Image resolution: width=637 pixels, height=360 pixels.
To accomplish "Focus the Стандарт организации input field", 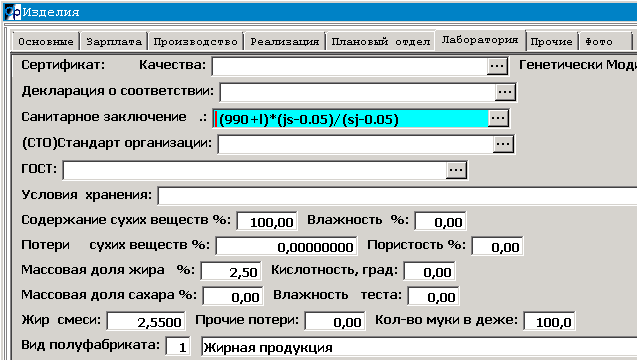I will click(x=355, y=145).
